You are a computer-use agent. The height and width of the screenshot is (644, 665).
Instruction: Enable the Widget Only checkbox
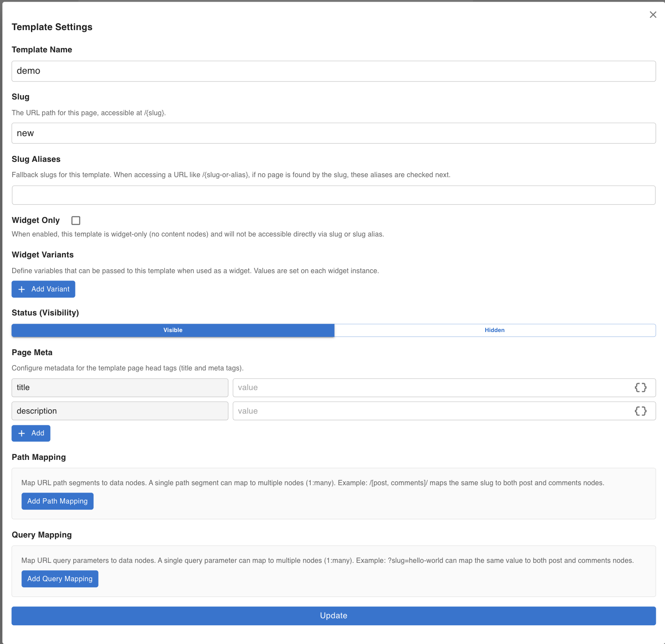pos(76,220)
